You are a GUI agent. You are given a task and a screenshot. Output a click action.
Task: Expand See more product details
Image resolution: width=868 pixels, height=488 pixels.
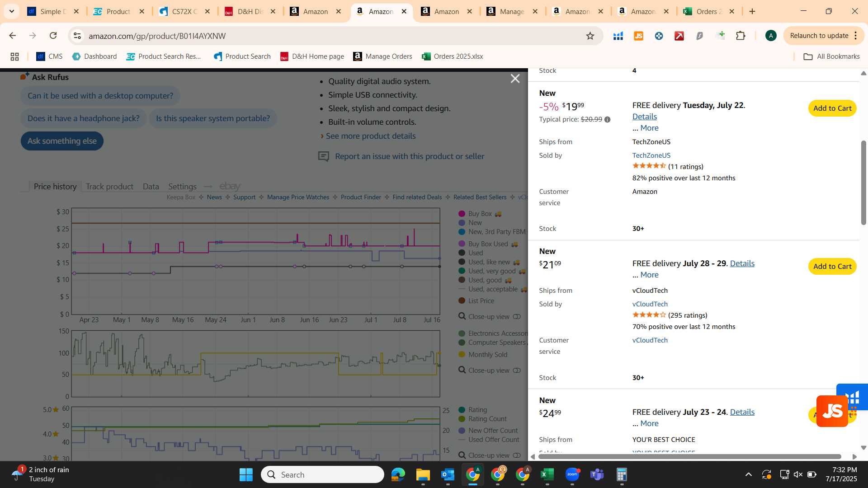(x=371, y=136)
